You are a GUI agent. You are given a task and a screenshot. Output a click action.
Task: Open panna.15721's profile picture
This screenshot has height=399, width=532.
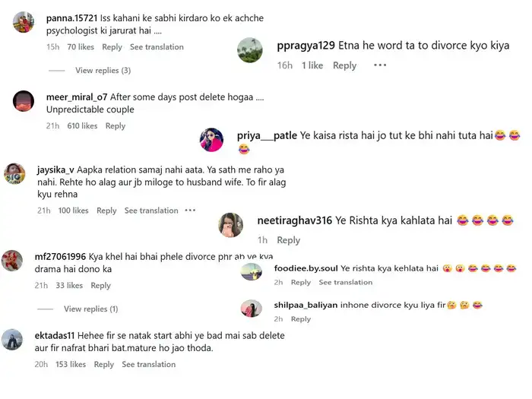click(x=24, y=22)
